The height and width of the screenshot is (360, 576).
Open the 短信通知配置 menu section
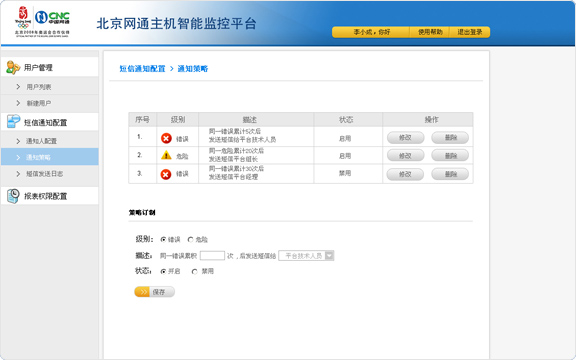tap(50, 122)
